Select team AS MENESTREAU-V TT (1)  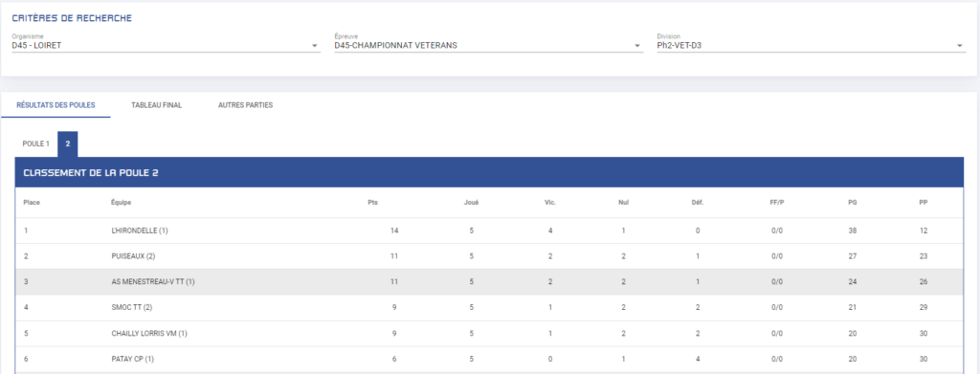point(153,281)
